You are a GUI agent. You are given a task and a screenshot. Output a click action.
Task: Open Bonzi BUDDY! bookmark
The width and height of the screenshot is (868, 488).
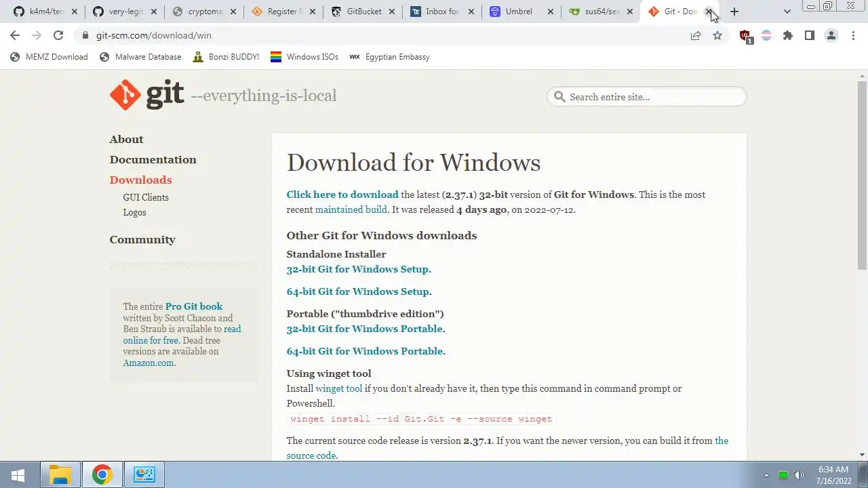[226, 57]
